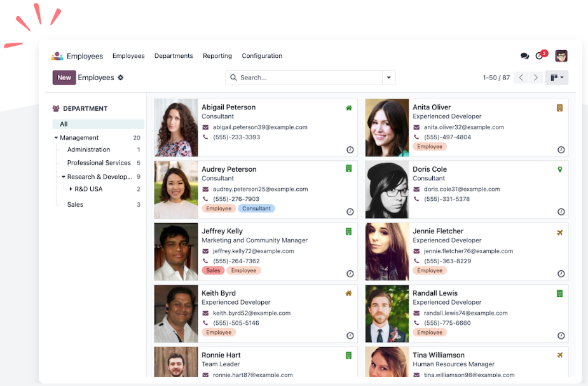Open the Configuration menu
The width and height of the screenshot is (588, 386).
click(262, 56)
